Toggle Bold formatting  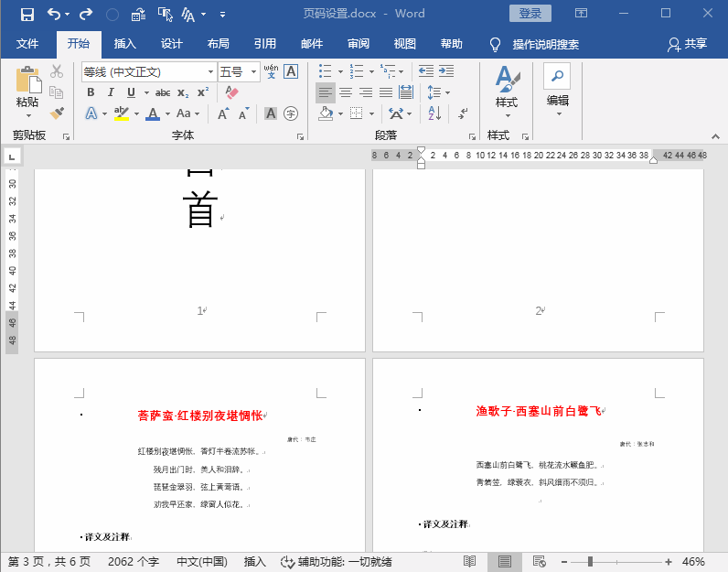(91, 92)
